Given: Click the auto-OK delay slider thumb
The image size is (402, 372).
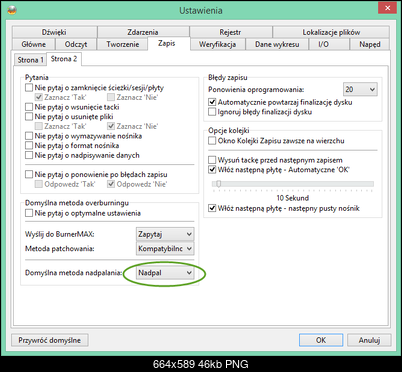Looking at the screenshot, I should click(218, 184).
